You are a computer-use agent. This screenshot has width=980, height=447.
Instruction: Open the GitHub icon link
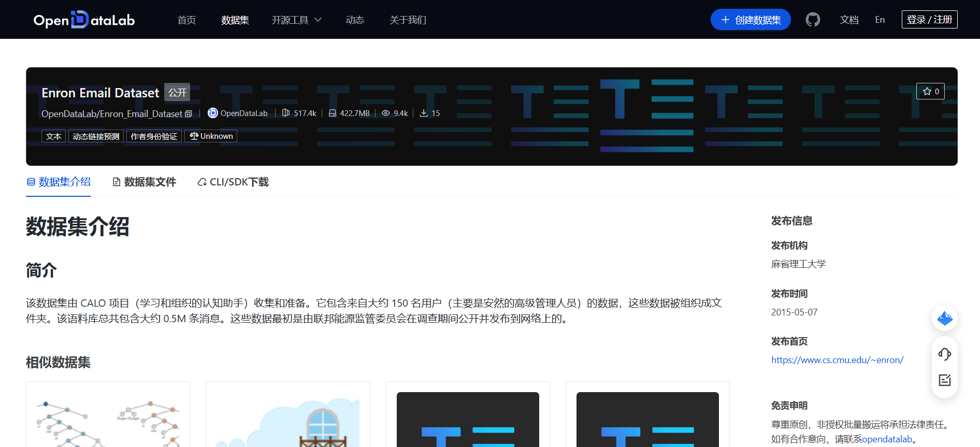[x=813, y=20]
